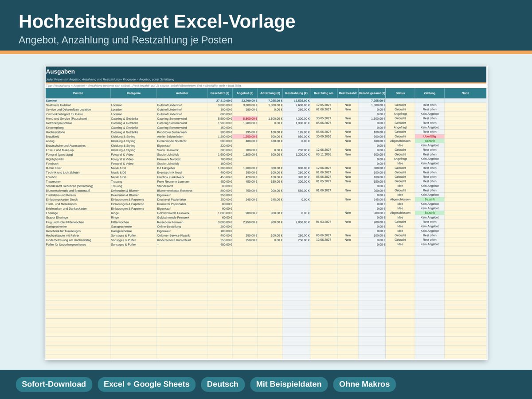The width and height of the screenshot is (532, 399).
Task: Select the total 27,410.00 € cell
Action: tap(220, 101)
